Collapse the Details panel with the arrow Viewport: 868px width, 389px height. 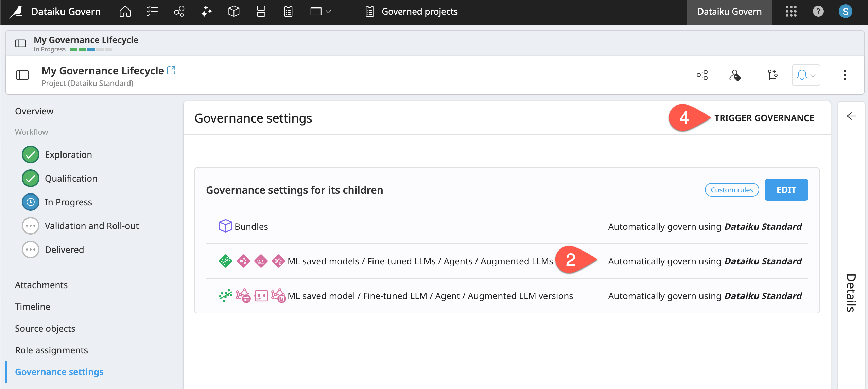(852, 116)
